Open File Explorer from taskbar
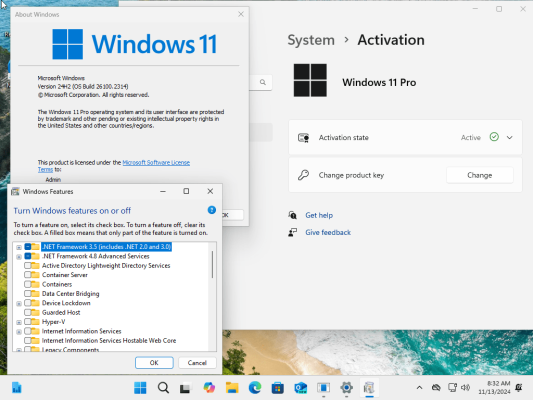Image resolution: width=533 pixels, height=400 pixels. tap(232, 388)
